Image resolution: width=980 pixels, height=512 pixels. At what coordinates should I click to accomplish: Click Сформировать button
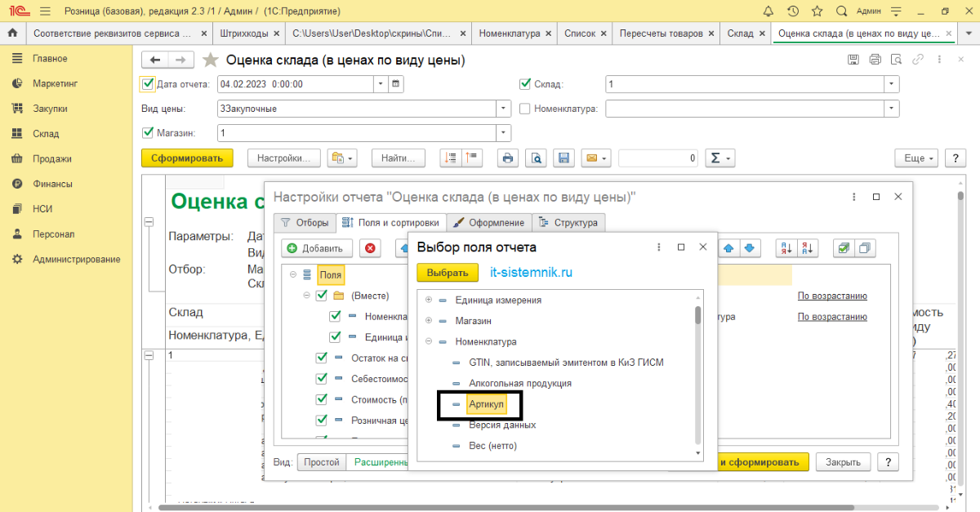pos(187,158)
